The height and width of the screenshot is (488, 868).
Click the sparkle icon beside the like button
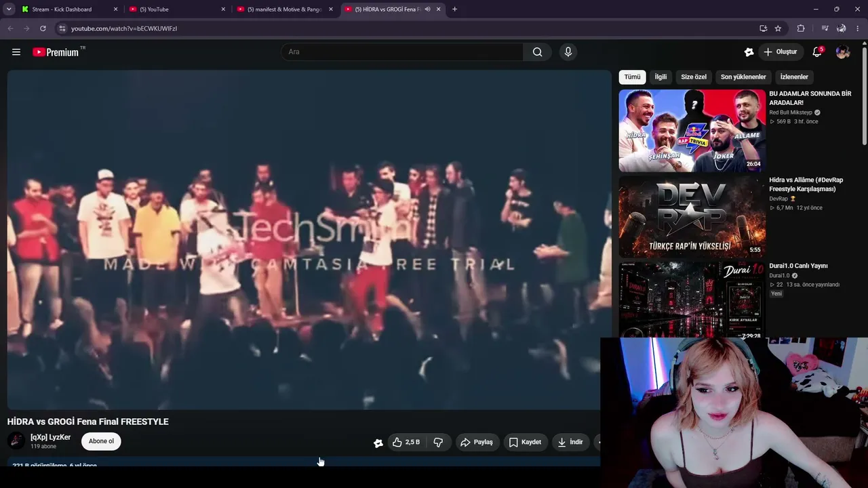[378, 443]
